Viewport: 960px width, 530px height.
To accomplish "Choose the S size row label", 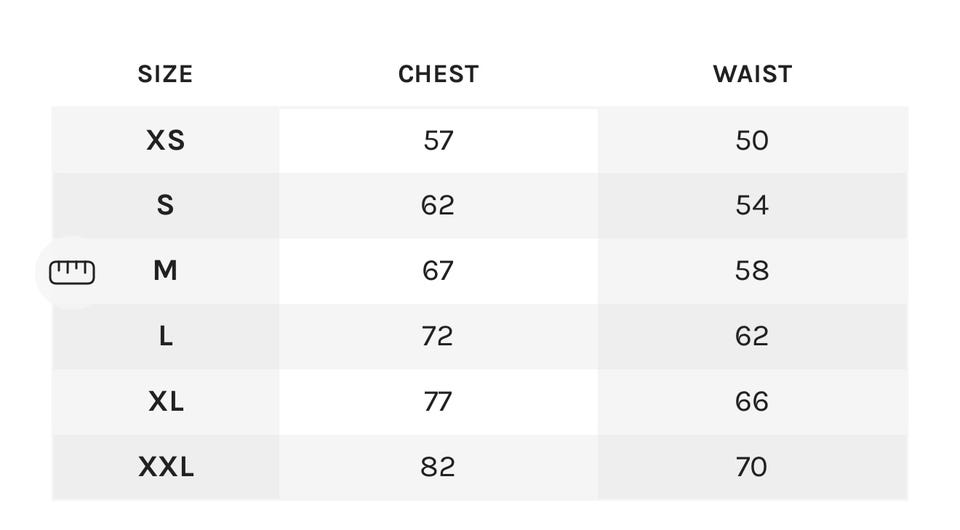I will [x=165, y=205].
